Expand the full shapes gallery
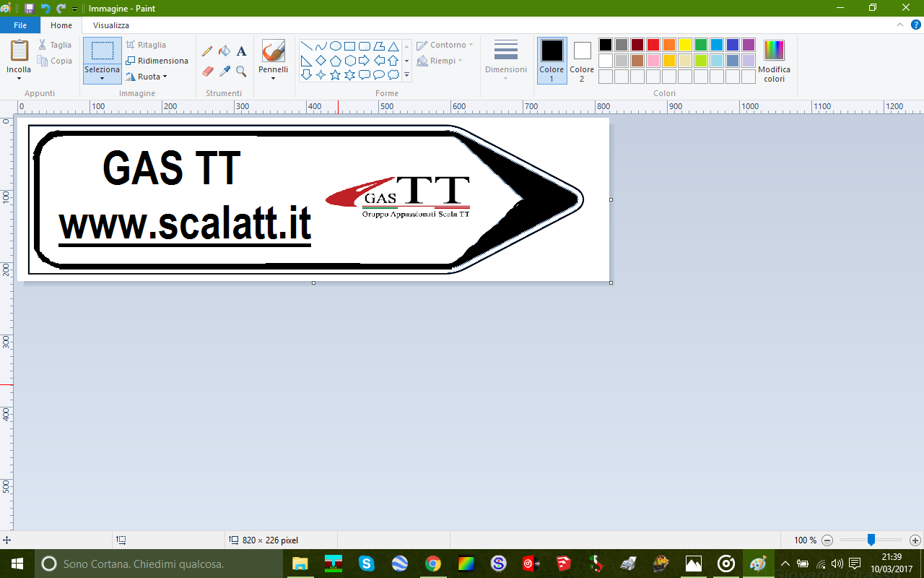This screenshot has width=924, height=578. point(406,74)
